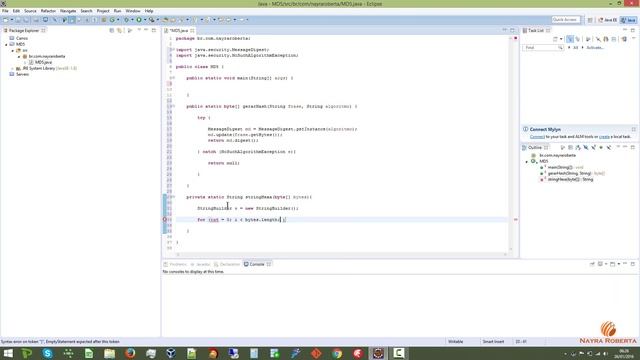Viewport: 640px width, 360px height.
Task: Open the New button dropdown arrow
Action: click(11, 20)
